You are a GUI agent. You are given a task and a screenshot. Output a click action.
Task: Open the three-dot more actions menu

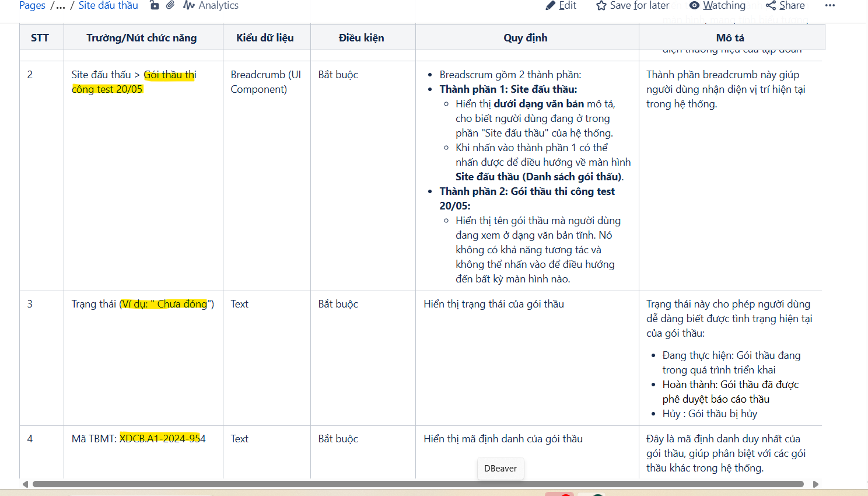(x=830, y=5)
